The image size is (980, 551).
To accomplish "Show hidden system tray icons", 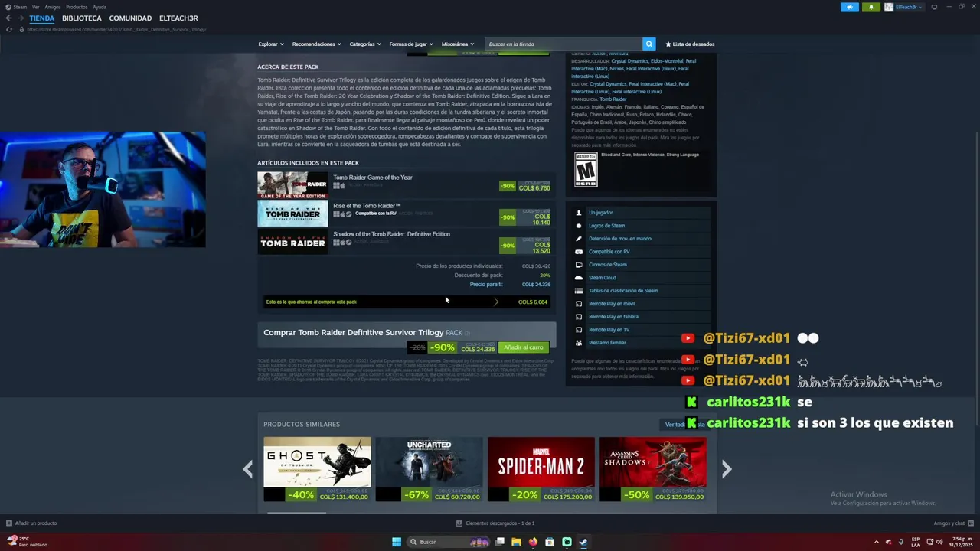I will click(877, 542).
